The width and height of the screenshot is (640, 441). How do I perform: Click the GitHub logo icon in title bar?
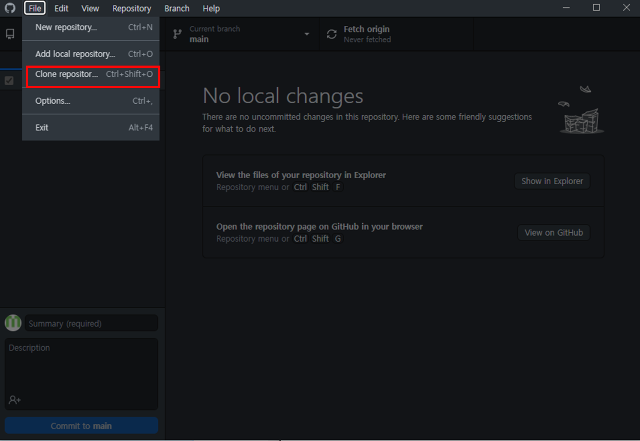point(10,8)
